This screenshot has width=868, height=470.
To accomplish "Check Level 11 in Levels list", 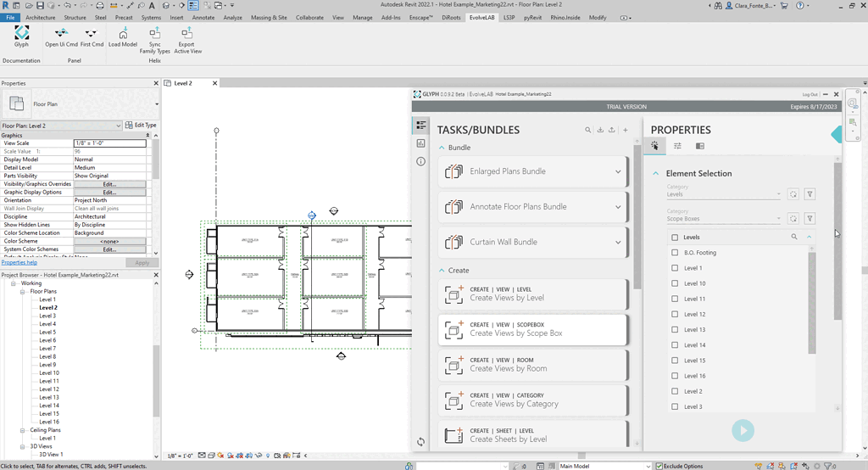I will pos(674,299).
